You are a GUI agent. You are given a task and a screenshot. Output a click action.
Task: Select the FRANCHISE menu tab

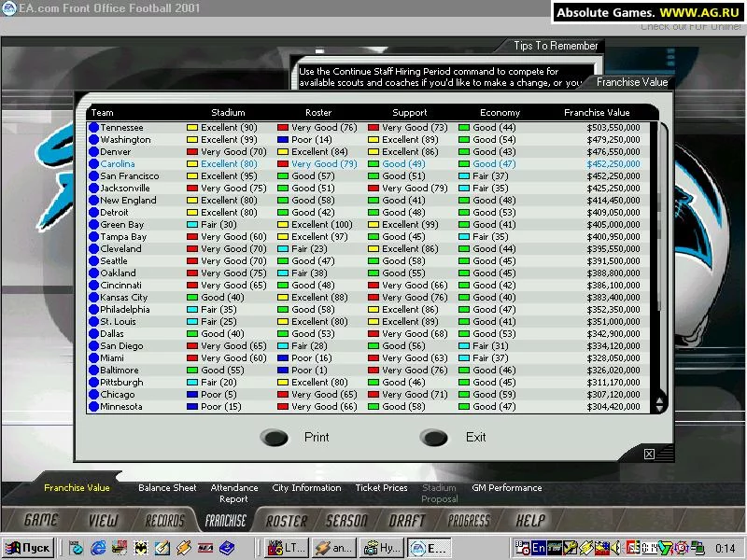(225, 520)
